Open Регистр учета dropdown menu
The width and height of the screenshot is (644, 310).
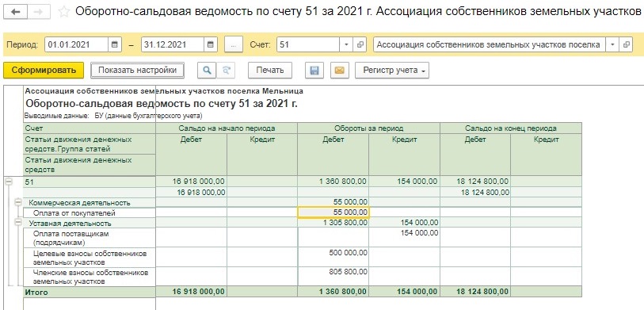click(x=392, y=71)
